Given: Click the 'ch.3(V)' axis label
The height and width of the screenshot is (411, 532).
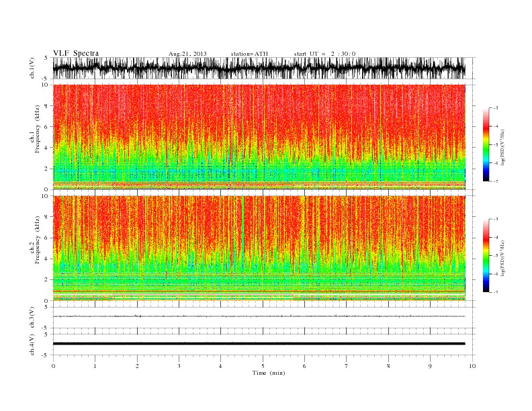Looking at the screenshot, I should point(32,318).
